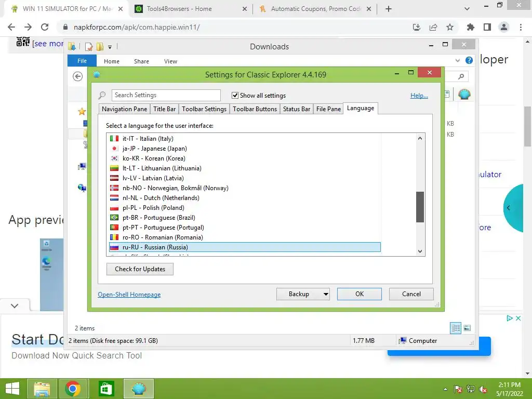Open a new Chrome tab
Image resolution: width=532 pixels, height=399 pixels.
[389, 9]
